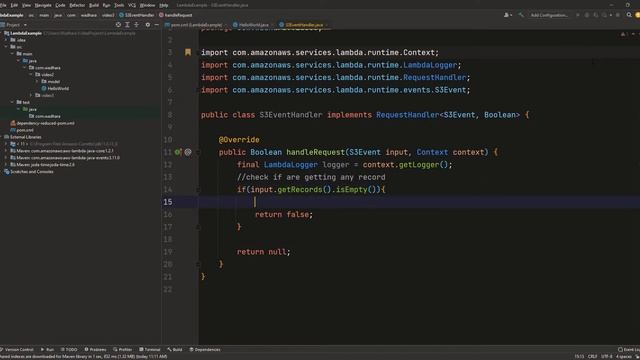Image resolution: width=640 pixels, height=360 pixels.
Task: Switch to the pom.xml editor tab
Action: 196,25
